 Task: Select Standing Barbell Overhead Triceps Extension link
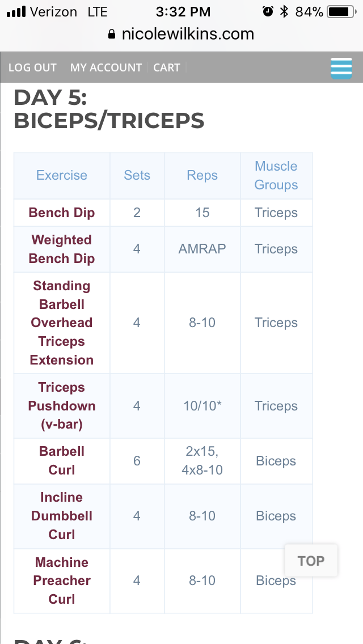(x=62, y=323)
